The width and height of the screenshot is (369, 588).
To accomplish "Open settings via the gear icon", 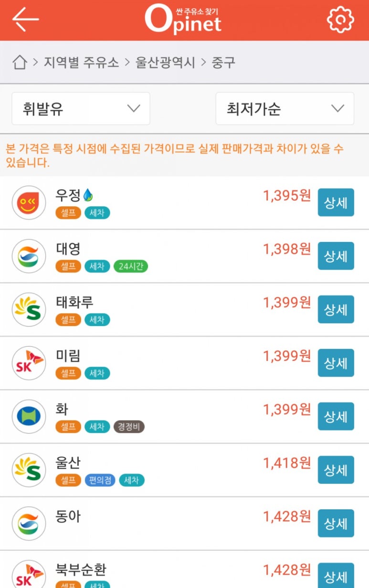I will pyautogui.click(x=340, y=20).
